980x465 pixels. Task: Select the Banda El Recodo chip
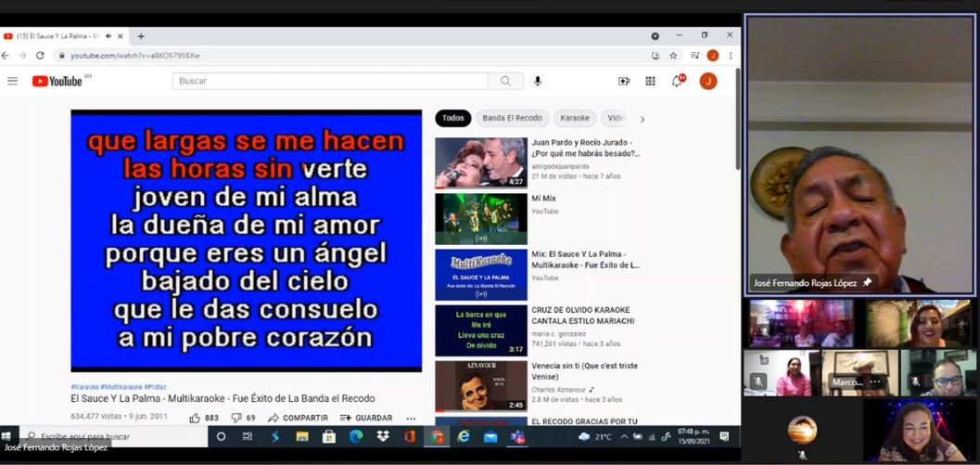coord(512,118)
